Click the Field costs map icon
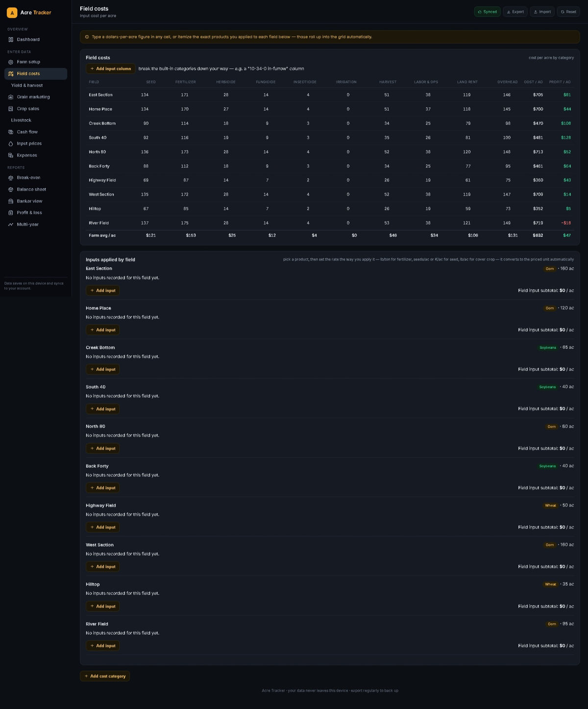588x709 pixels. pos(11,74)
